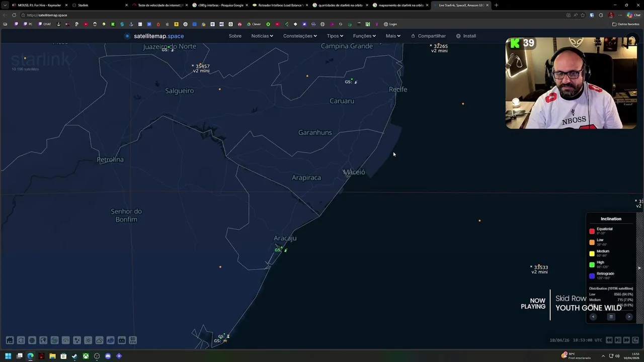Expand the Tipos dropdown
This screenshot has height=362, width=644.
[335, 36]
